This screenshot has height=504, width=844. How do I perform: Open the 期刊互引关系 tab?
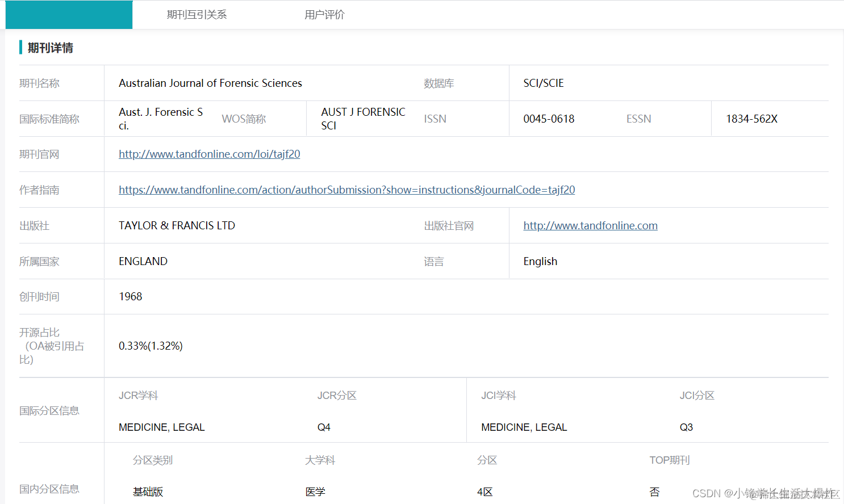(x=197, y=15)
